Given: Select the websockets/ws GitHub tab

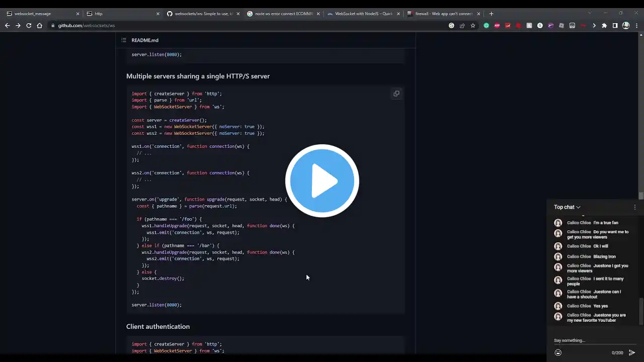Looking at the screenshot, I should tap(203, 14).
